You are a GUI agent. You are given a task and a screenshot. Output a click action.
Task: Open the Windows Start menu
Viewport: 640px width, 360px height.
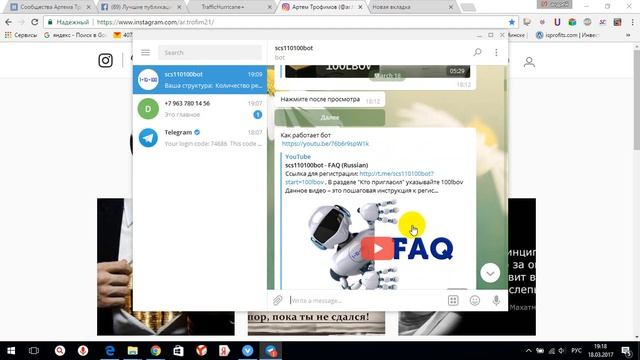[x=11, y=351]
